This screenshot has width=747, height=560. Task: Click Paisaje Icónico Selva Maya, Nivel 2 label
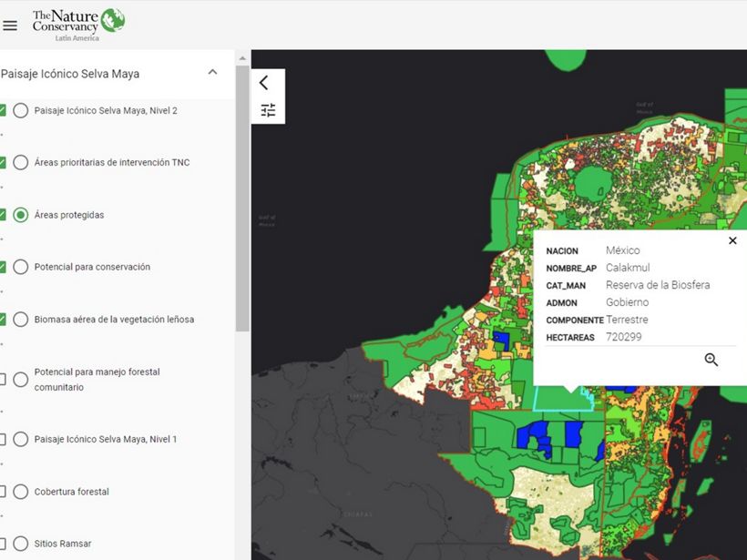click(106, 111)
